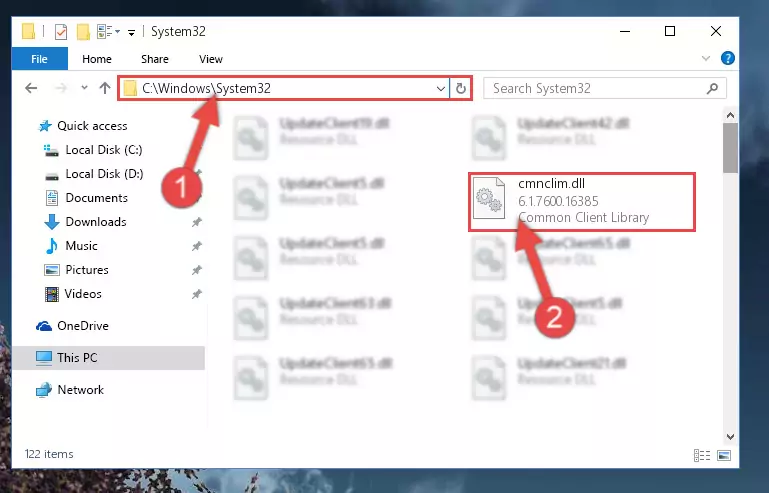Click the vertical scrollbar up arrow
This screenshot has height=493, width=769.
(x=730, y=115)
